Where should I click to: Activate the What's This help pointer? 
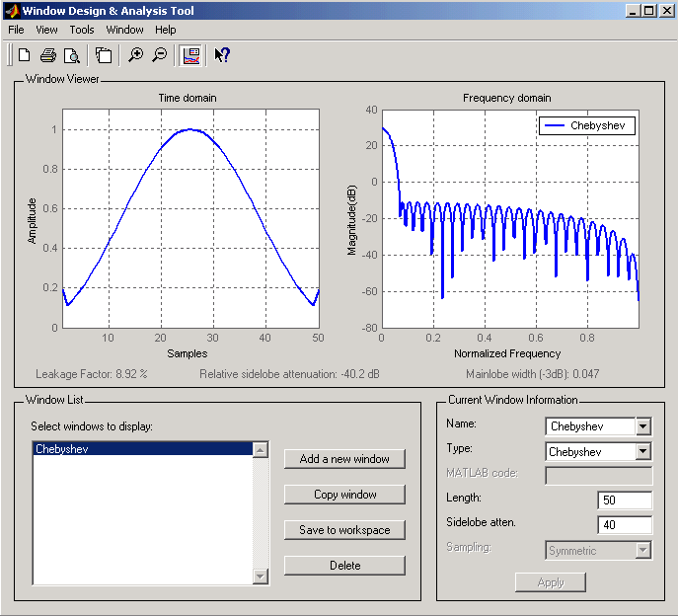coord(222,55)
